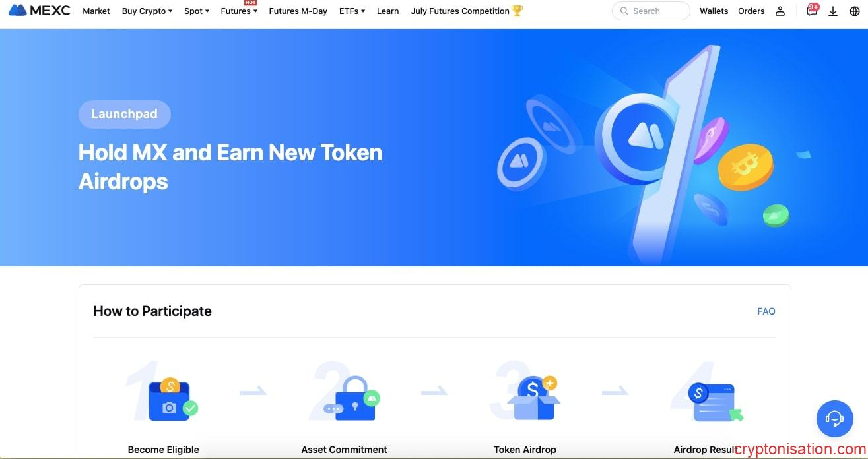Go to Wallets
The height and width of the screenshot is (459, 868).
tap(714, 11)
